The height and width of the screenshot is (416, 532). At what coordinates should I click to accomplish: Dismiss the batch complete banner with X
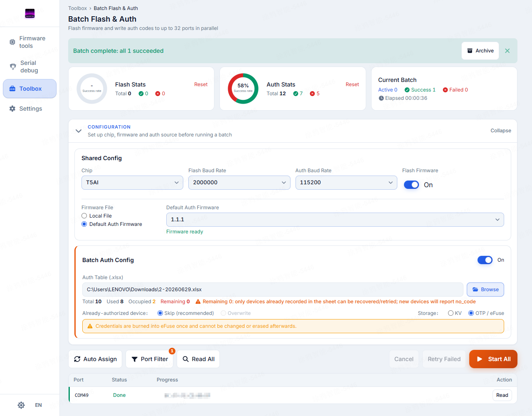tap(507, 51)
